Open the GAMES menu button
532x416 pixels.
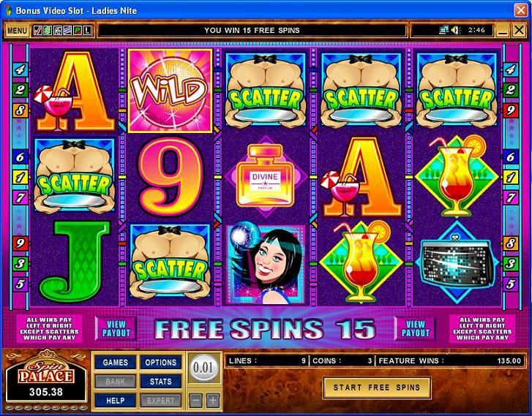(x=116, y=363)
